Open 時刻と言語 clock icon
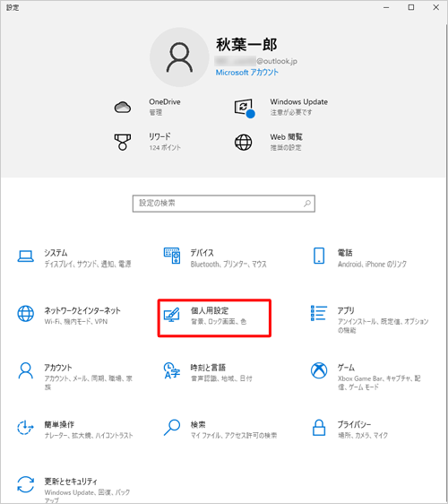448x504 pixels. point(172,370)
